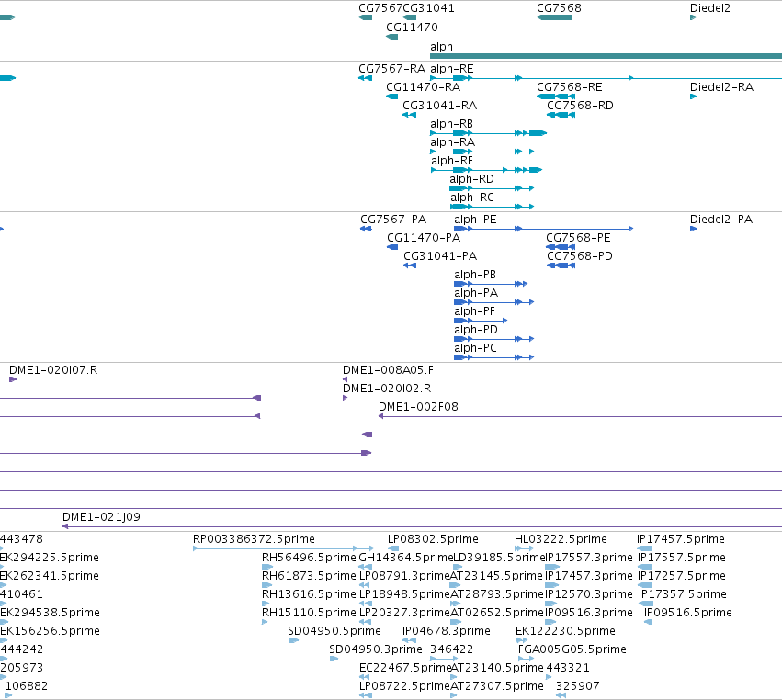782x700 pixels.
Task: Click EST IP09516.5prime
Action: [x=649, y=622]
